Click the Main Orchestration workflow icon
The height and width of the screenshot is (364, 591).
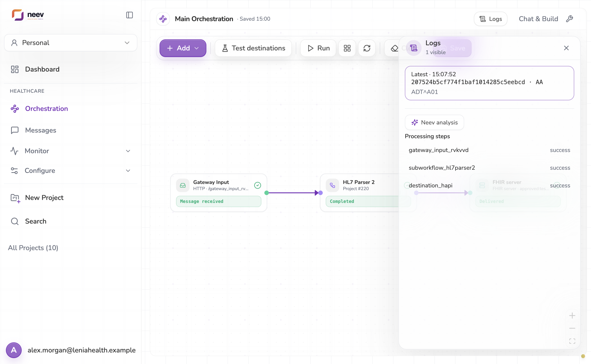click(163, 19)
